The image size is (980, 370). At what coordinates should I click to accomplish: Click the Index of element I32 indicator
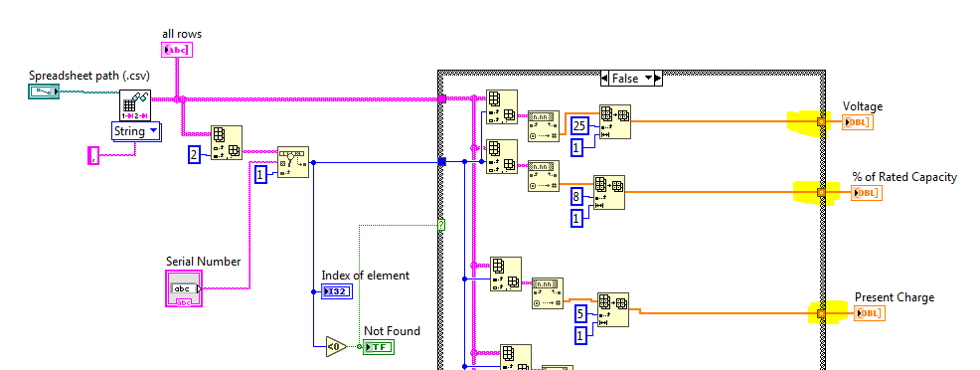tap(338, 291)
